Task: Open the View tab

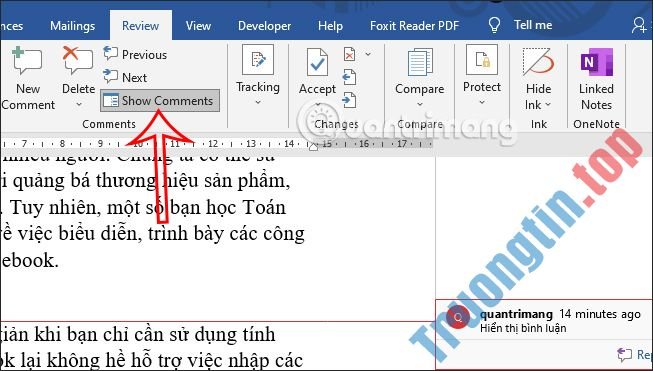Action: click(x=198, y=26)
